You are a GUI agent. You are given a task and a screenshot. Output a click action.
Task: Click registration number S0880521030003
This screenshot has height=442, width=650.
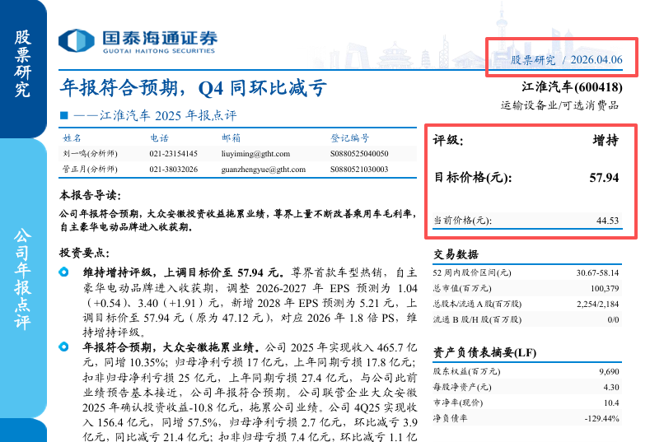click(x=359, y=169)
